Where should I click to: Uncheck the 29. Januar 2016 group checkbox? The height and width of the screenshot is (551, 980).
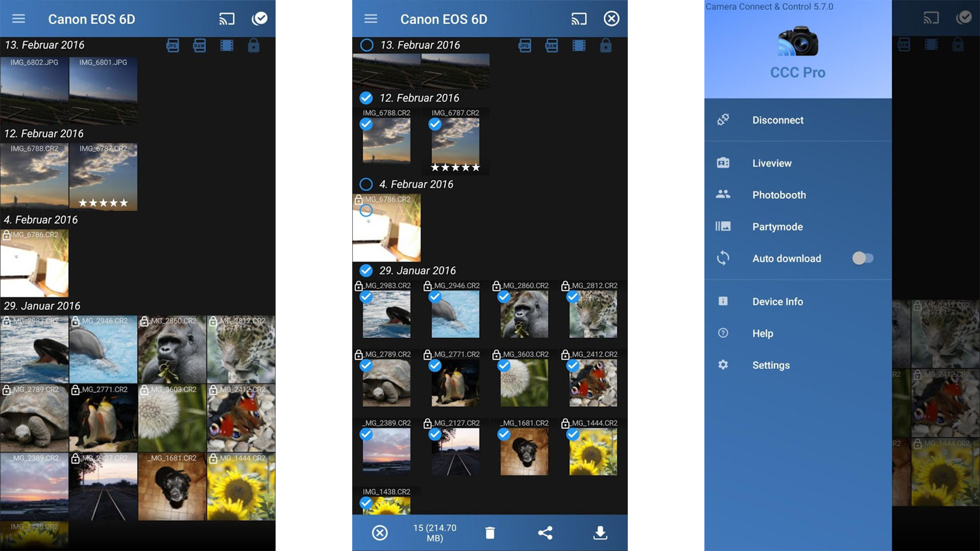[x=366, y=270]
